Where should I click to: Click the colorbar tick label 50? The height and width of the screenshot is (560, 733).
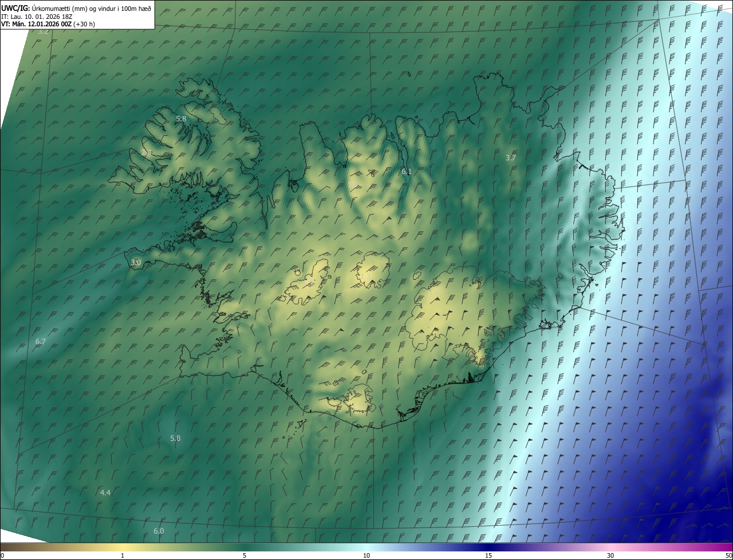tap(728, 555)
